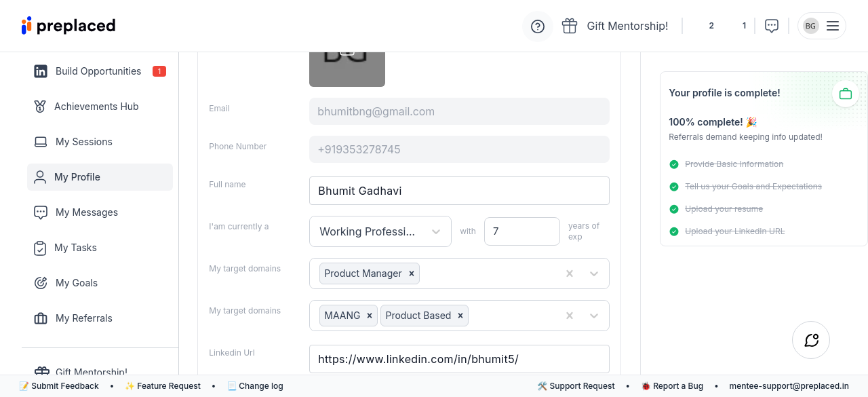
Task: Open Build Opportunities in the sidebar
Action: (x=98, y=71)
